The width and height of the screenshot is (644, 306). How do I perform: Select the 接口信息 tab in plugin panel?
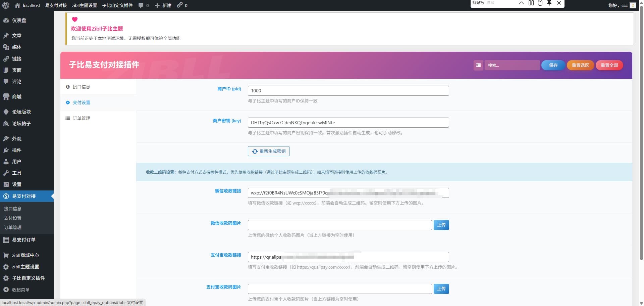[98, 87]
